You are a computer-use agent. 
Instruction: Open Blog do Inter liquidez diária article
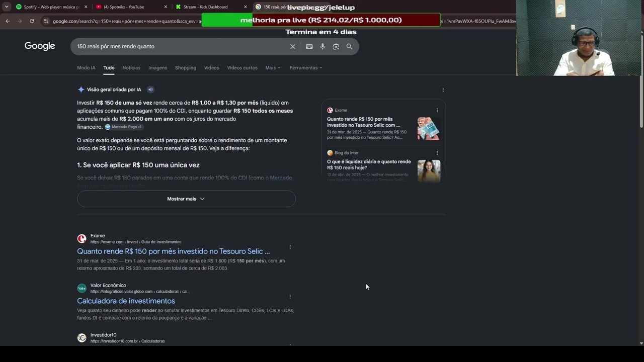tap(369, 164)
